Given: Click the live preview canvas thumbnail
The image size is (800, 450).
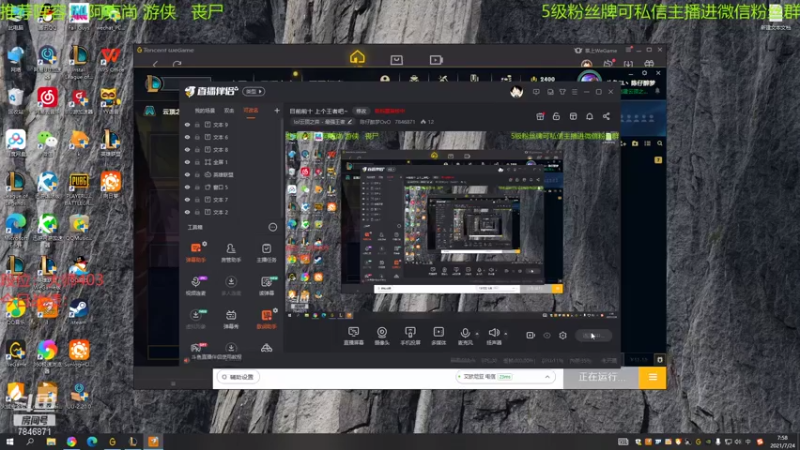Looking at the screenshot, I should click(x=452, y=226).
